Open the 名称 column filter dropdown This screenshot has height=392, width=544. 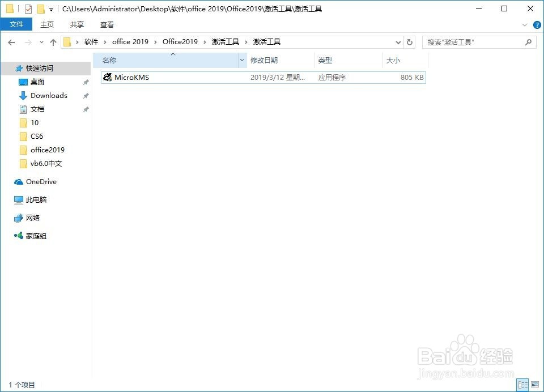coord(242,59)
